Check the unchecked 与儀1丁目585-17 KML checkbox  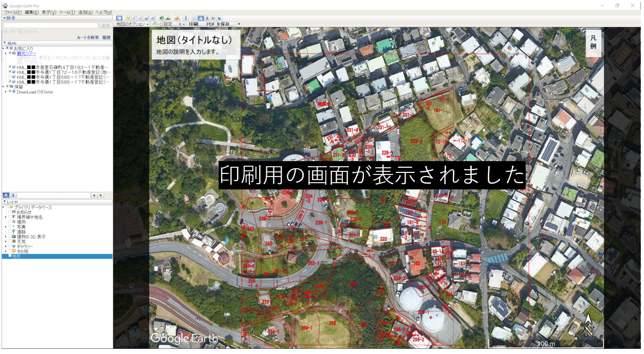click(10, 77)
